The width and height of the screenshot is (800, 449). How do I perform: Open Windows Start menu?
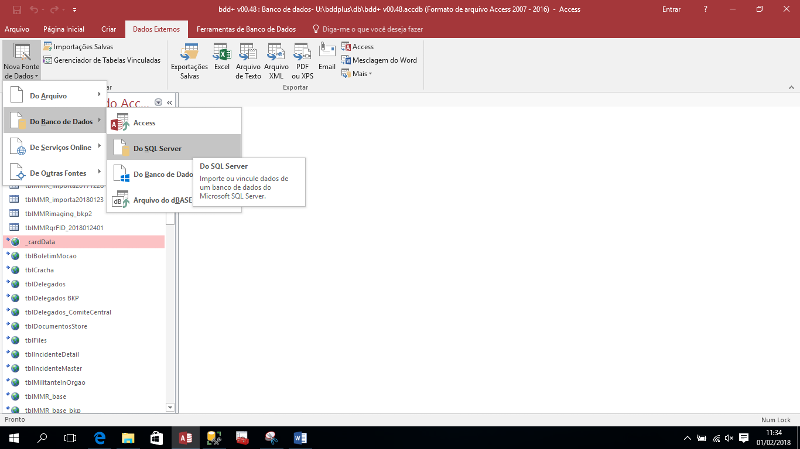14,438
